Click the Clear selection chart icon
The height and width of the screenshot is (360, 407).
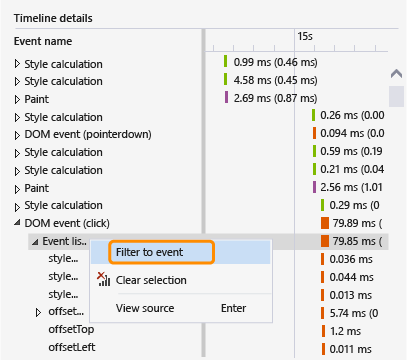coord(103,279)
